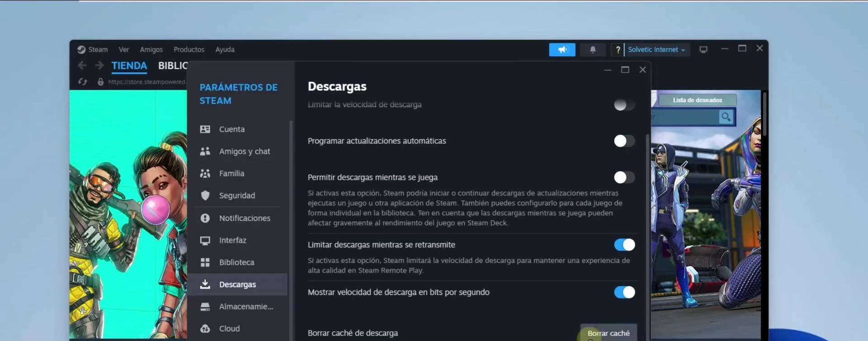Click the Steam store page scrollbar
Image resolution: width=868 pixels, height=341 pixels.
(764, 114)
